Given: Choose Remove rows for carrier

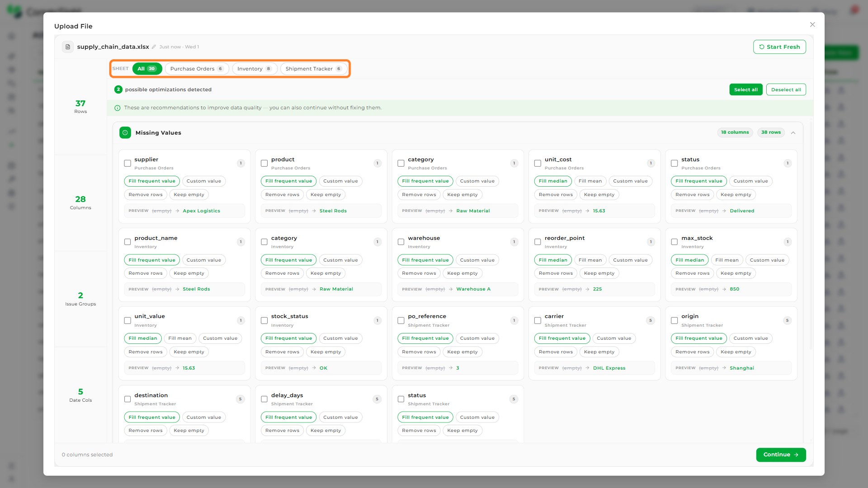Looking at the screenshot, I should coord(556,352).
